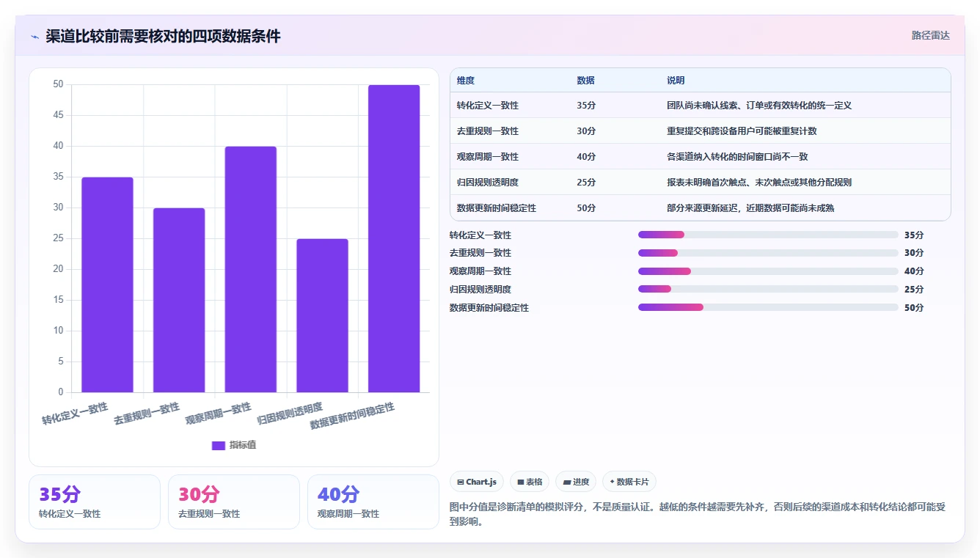Click the 转化定义一致性 bar in chart

point(107,284)
